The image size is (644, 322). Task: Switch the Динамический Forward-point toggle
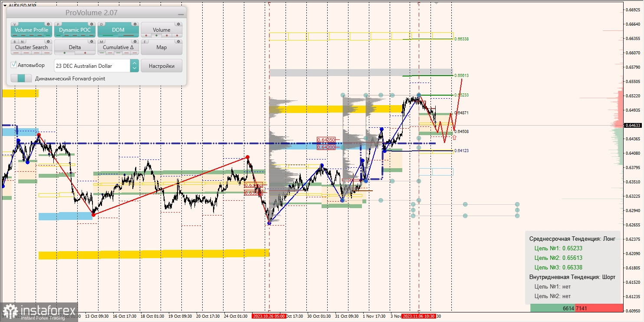pos(21,78)
